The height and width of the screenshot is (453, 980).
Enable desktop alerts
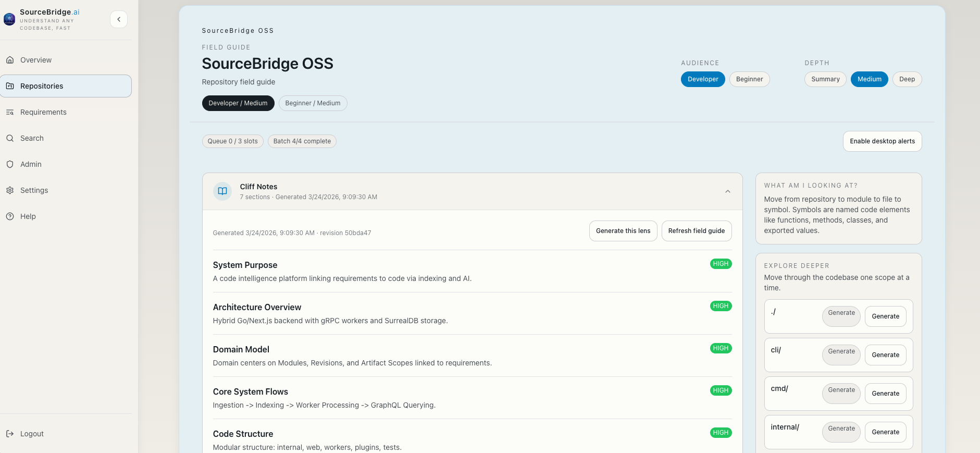882,141
